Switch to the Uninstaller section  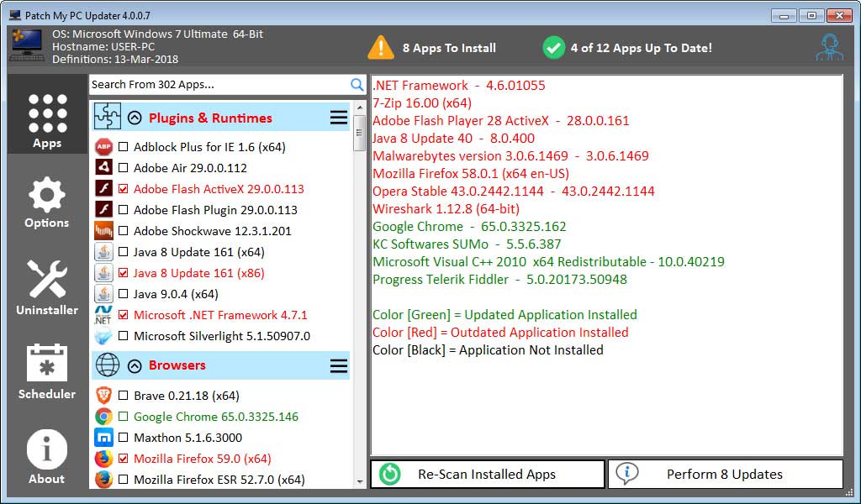[47, 287]
